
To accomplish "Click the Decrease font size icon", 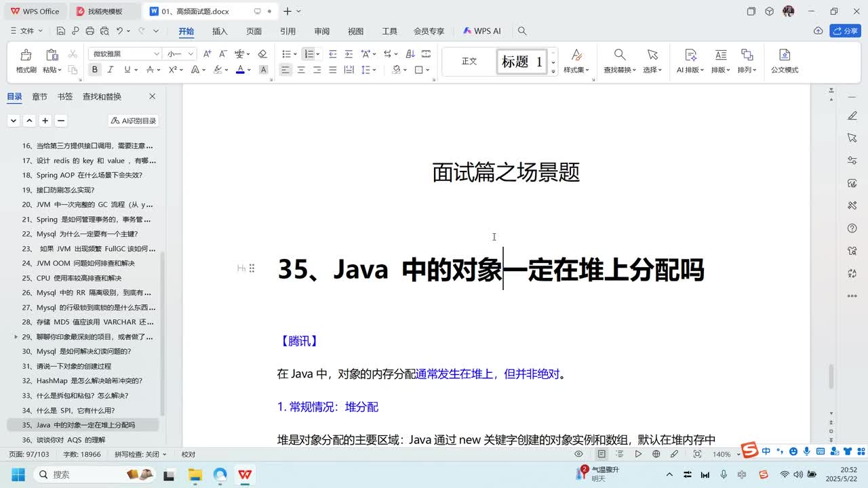I will [x=222, y=54].
